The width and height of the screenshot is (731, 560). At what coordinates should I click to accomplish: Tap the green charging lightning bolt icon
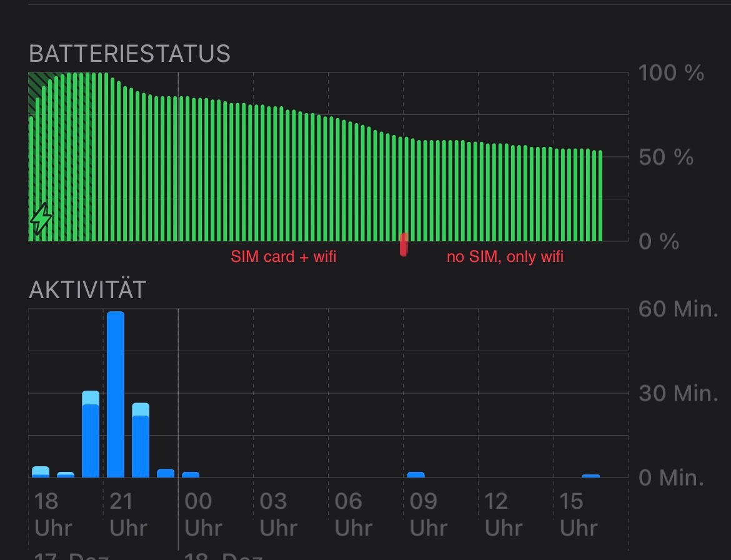41,218
